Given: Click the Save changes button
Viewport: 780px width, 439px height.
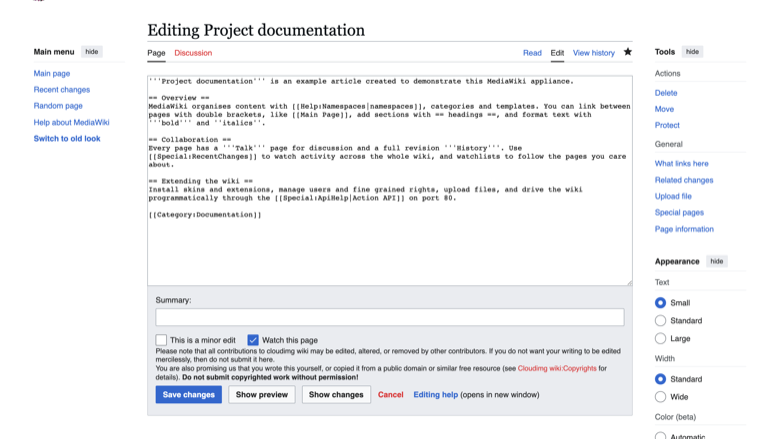Looking at the screenshot, I should tap(189, 395).
